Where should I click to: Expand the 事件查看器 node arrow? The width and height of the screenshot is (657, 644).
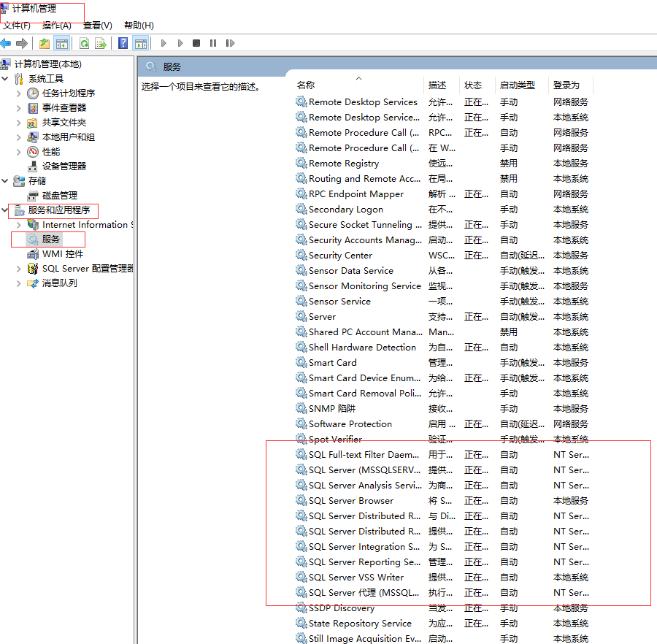tap(18, 107)
